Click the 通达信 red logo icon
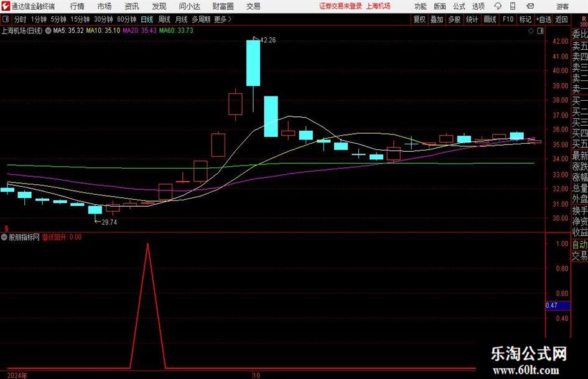This screenshot has height=379, width=588. tap(6, 6)
